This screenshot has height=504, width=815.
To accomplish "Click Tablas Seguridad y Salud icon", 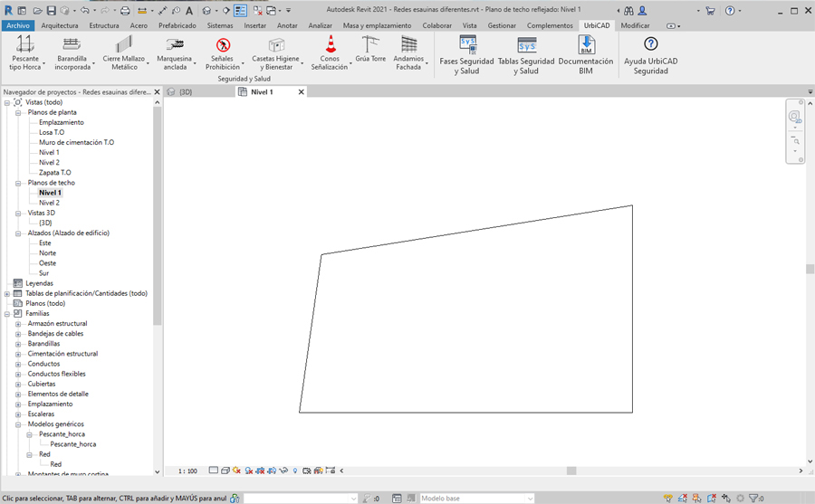I will coord(526,54).
